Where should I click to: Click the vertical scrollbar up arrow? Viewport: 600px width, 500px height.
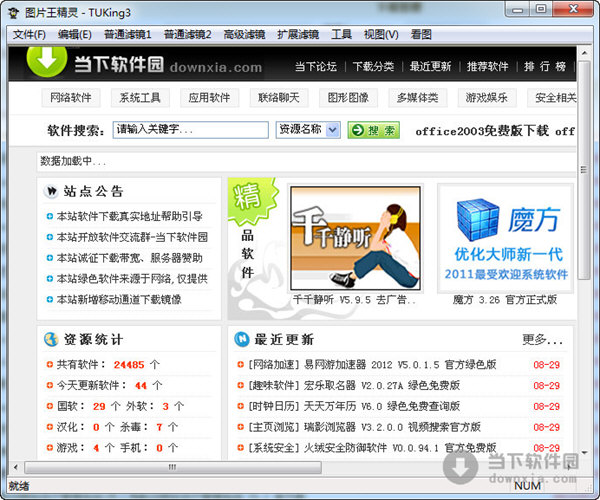tap(584, 54)
